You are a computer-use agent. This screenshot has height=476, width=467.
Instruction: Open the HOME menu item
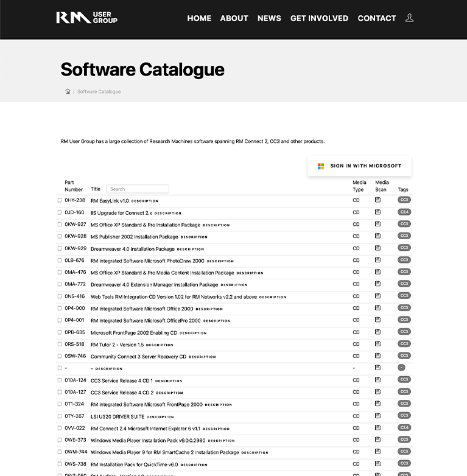click(199, 18)
